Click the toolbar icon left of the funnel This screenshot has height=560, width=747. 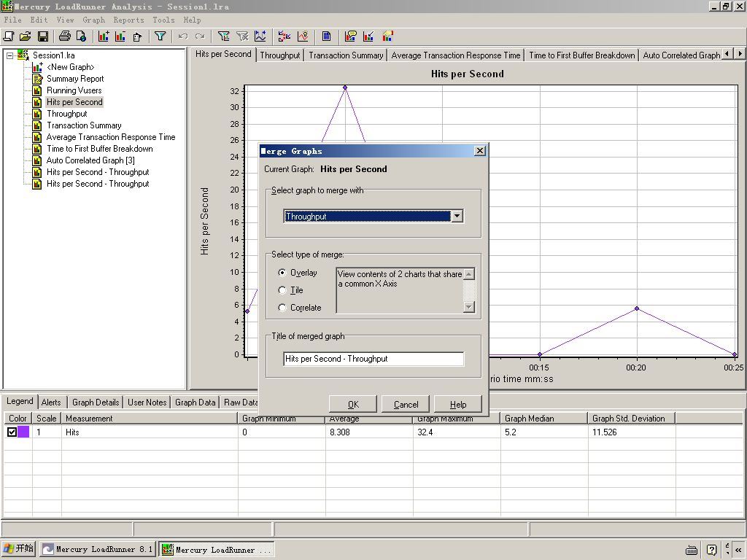click(137, 36)
